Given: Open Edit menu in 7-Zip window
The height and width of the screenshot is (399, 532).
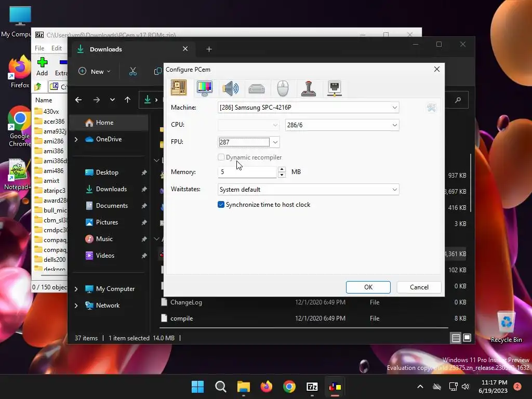Looking at the screenshot, I should 56,48.
